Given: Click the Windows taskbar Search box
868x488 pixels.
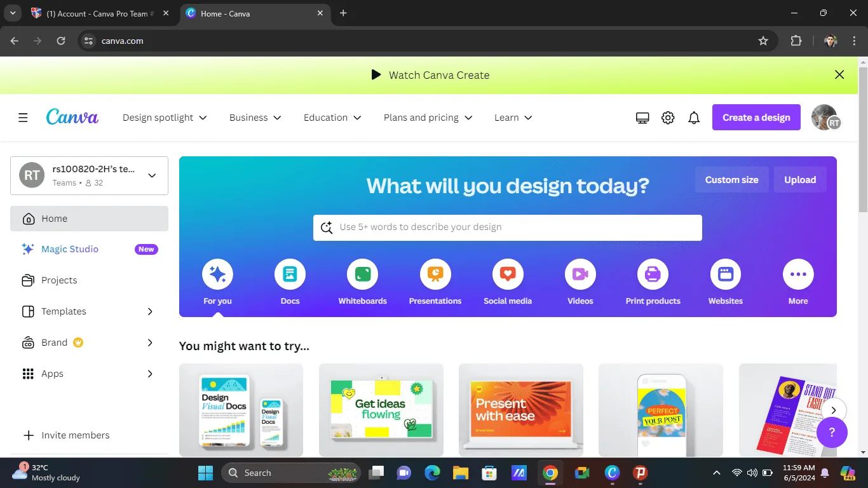Looking at the screenshot, I should click(x=291, y=473).
